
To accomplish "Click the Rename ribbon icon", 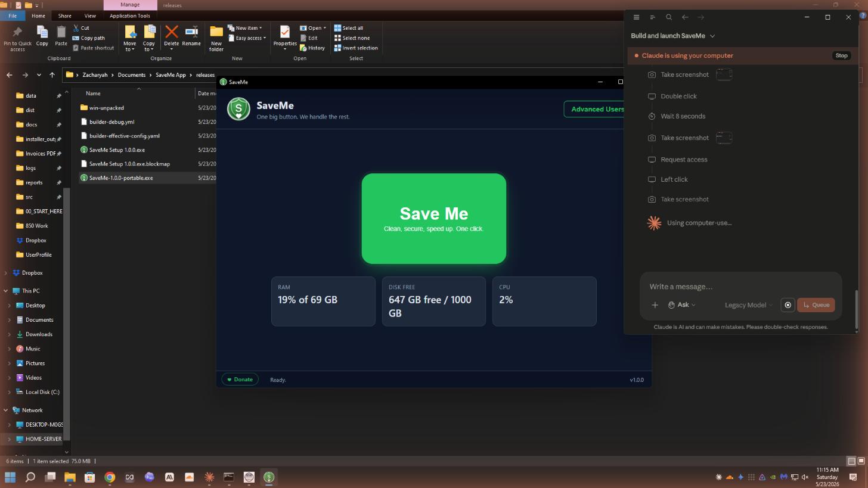I will pyautogui.click(x=191, y=32).
